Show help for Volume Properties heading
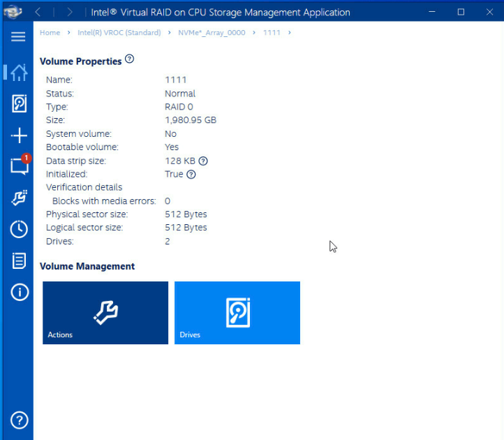 point(130,59)
